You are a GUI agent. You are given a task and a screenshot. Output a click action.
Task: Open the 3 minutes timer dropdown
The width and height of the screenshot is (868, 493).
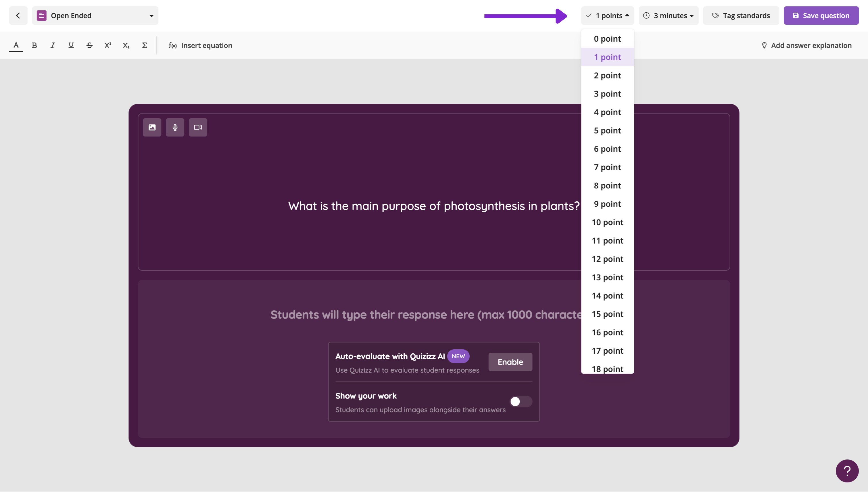(668, 16)
